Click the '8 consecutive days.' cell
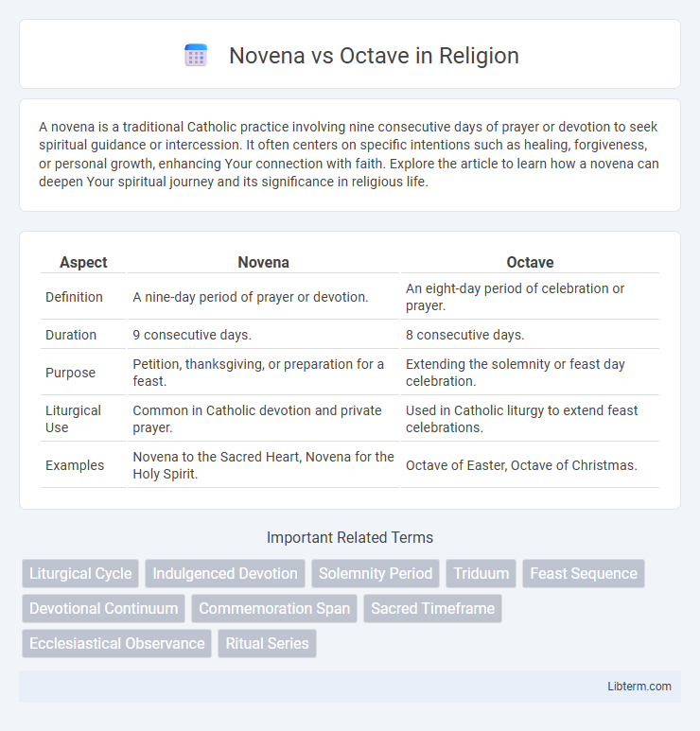The height and width of the screenshot is (731, 700). tap(530, 335)
